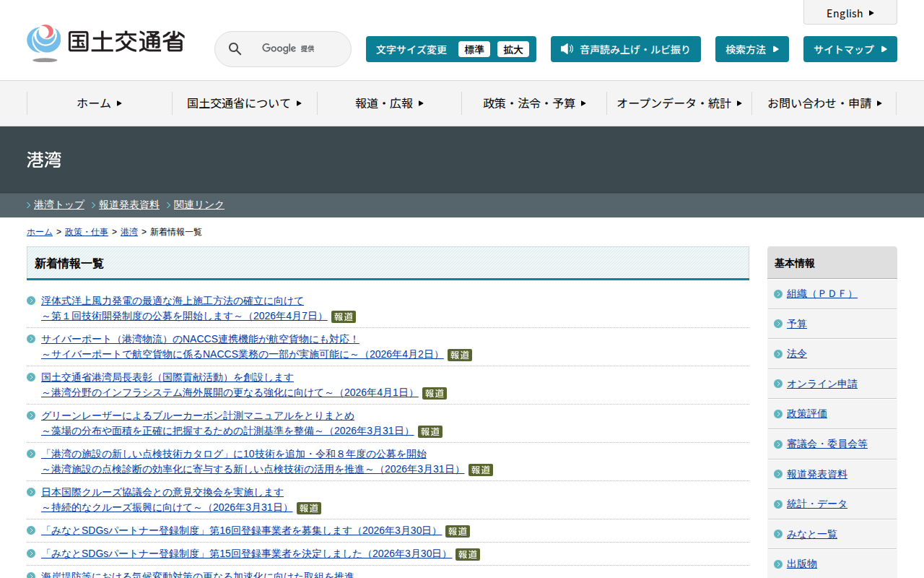The height and width of the screenshot is (578, 924).
Task: Open the 検索方法 button
Action: click(751, 49)
